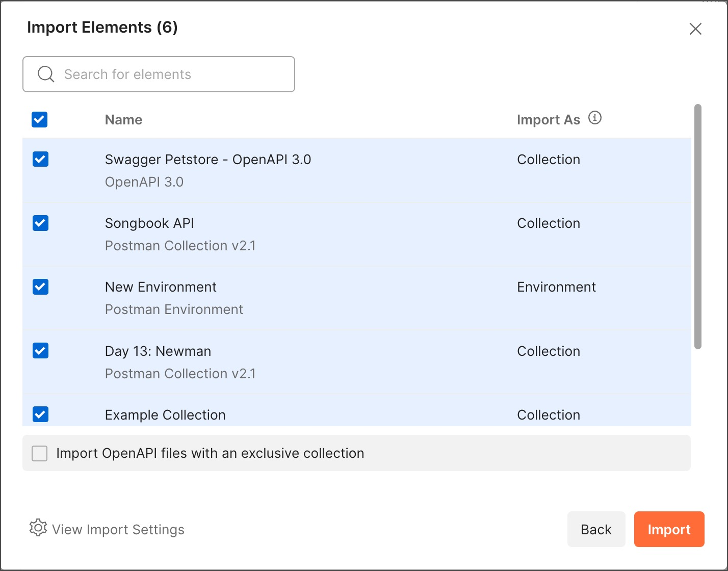
Task: Click Collection type in Example Collection row
Action: [549, 415]
